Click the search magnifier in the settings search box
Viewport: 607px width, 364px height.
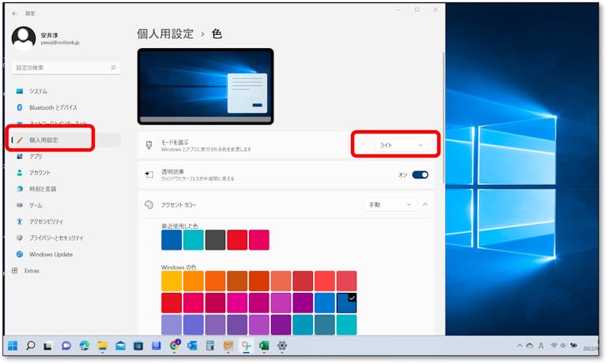(x=113, y=68)
